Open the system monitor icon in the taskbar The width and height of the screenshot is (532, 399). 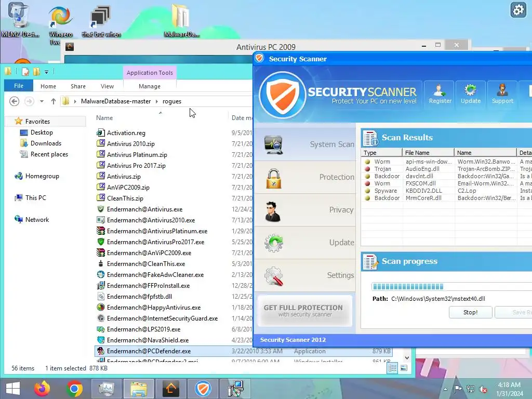pyautogui.click(x=106, y=389)
